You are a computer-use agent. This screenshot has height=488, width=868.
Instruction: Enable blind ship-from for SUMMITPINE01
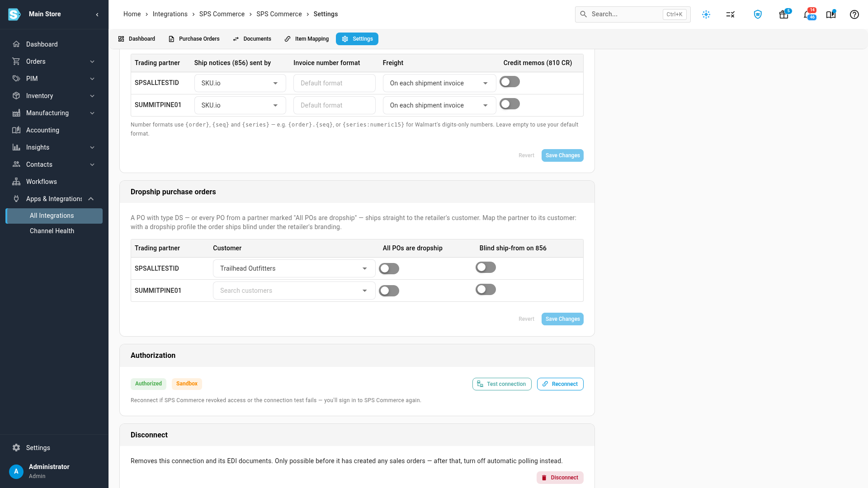point(486,290)
